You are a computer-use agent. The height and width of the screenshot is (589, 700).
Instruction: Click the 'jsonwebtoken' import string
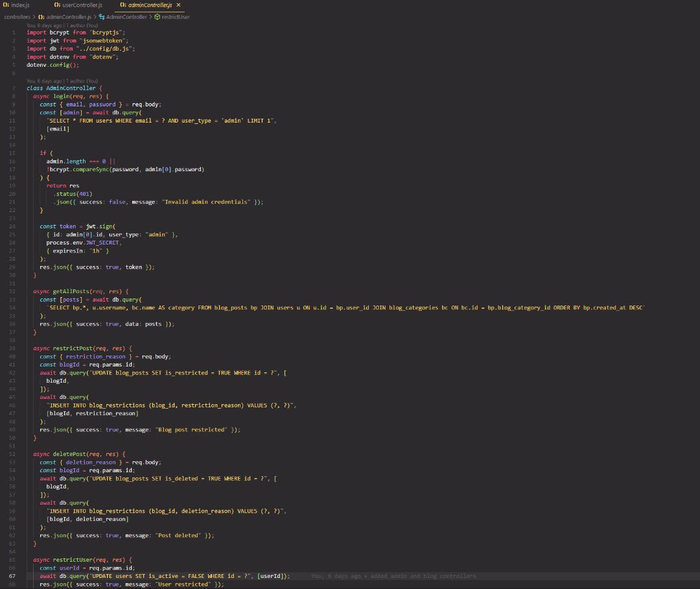[x=102, y=41]
